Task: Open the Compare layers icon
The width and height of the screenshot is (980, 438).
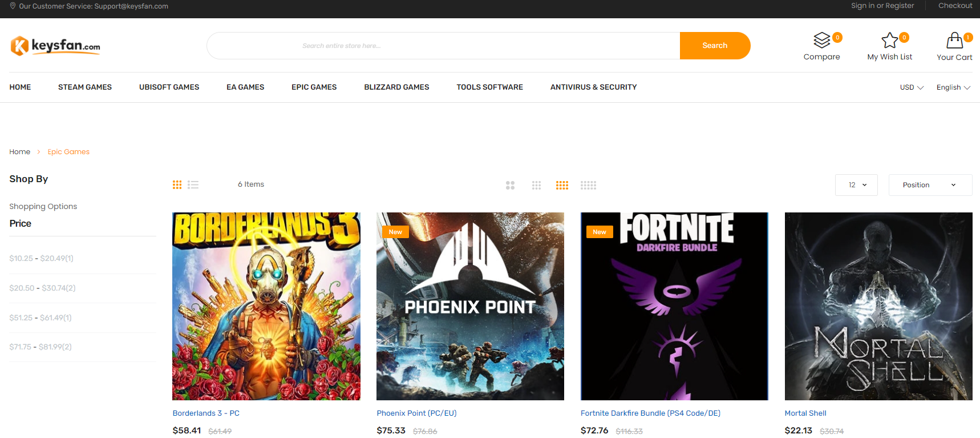Action: (822, 41)
